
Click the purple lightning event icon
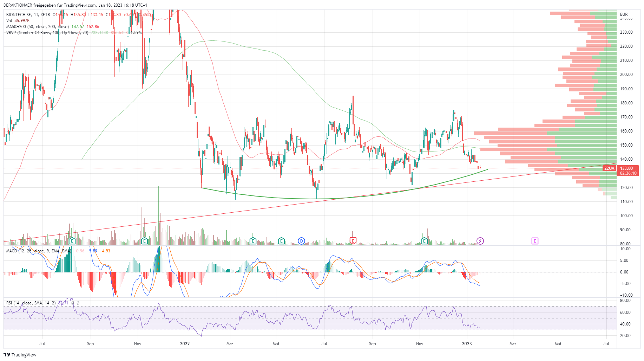(x=480, y=241)
